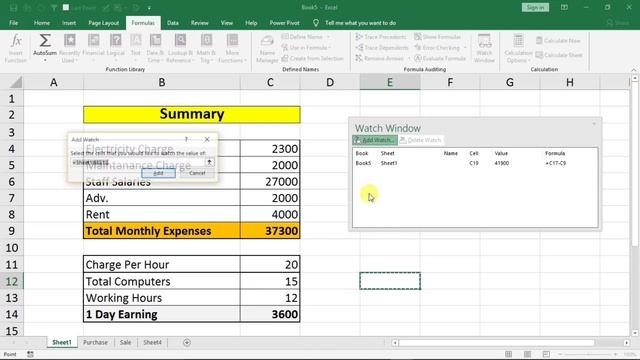Screen dimensions: 640x360
Task: Open Date & Time functions
Action: (x=155, y=49)
